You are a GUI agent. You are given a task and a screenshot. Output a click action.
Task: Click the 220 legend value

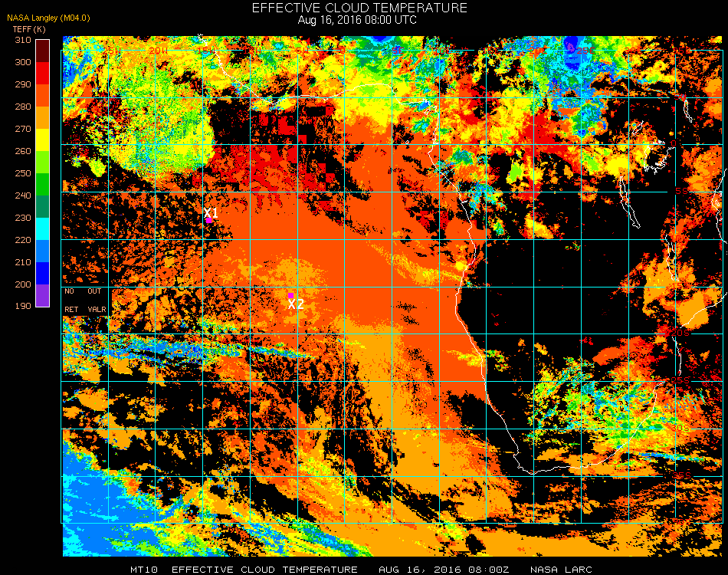coord(23,240)
